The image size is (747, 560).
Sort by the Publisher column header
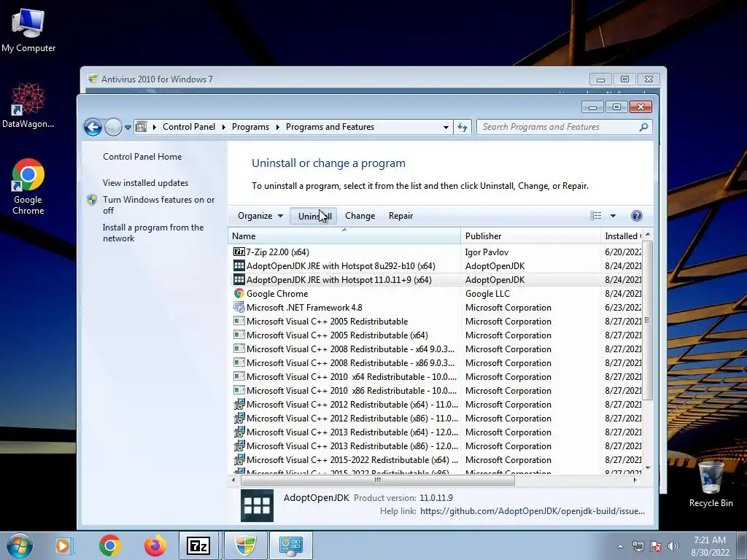click(531, 236)
